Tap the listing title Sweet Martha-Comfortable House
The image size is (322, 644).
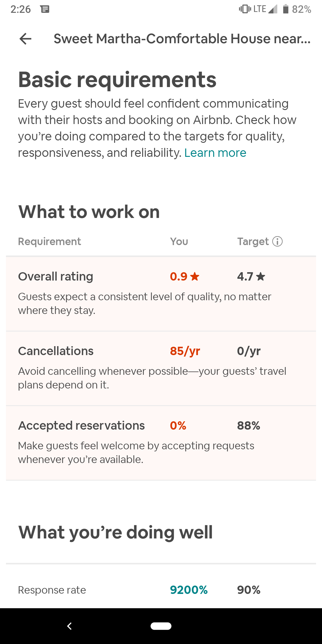182,39
